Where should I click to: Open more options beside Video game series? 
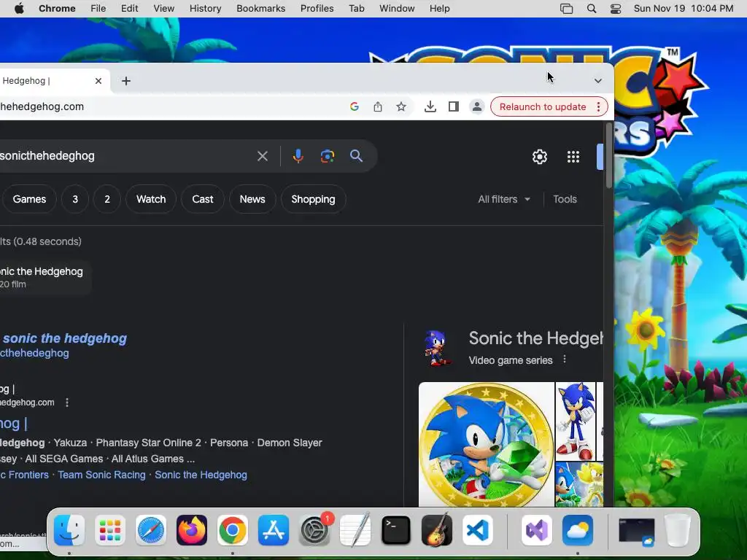pos(565,359)
